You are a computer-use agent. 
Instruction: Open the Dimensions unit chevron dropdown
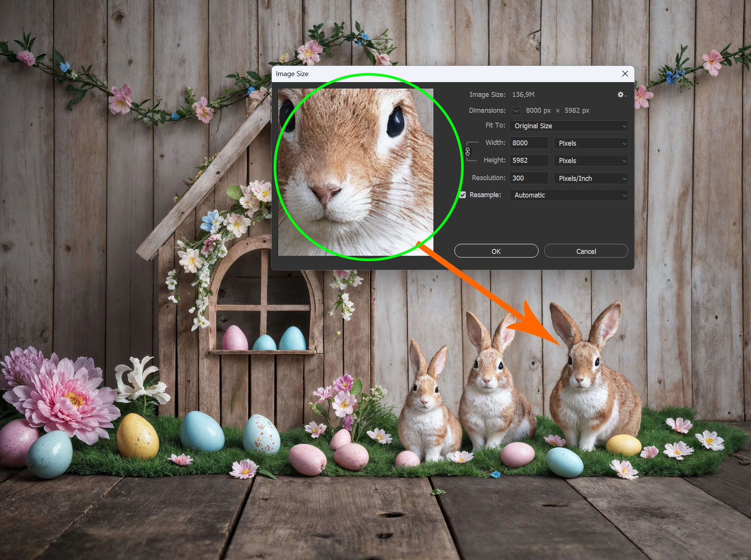(516, 110)
